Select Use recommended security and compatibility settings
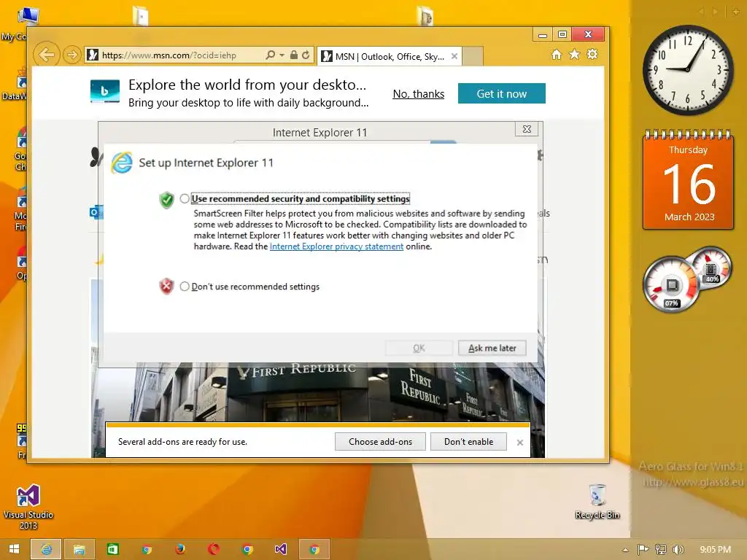This screenshot has height=560, width=747. (185, 198)
